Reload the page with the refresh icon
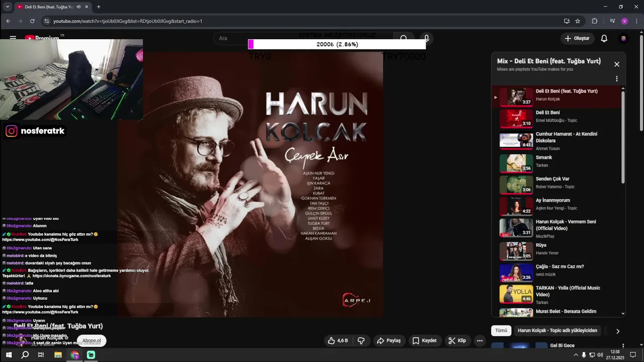Viewport: 644px width, 362px height. [x=32, y=21]
